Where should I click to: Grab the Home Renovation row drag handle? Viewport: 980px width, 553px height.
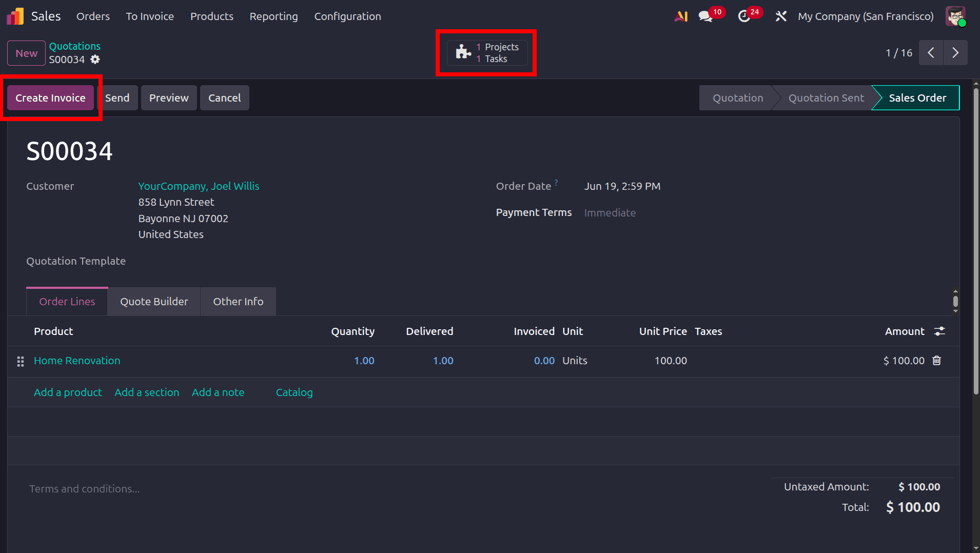[x=21, y=361]
